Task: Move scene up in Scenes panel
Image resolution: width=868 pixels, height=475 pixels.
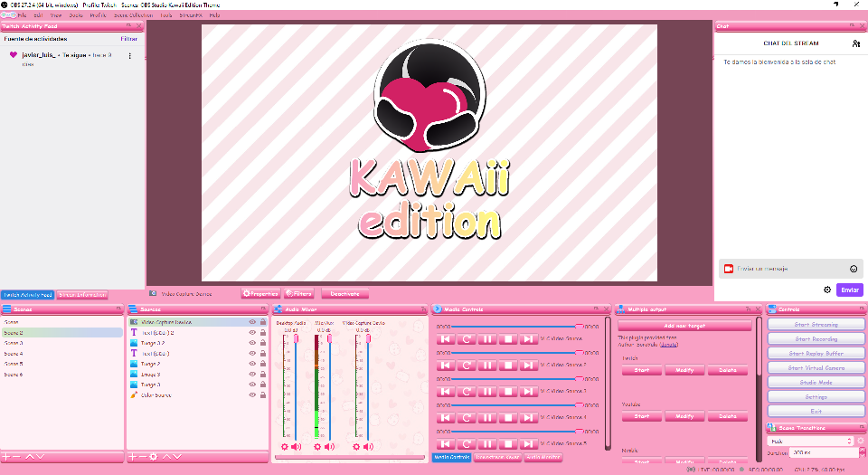Action: (x=29, y=457)
